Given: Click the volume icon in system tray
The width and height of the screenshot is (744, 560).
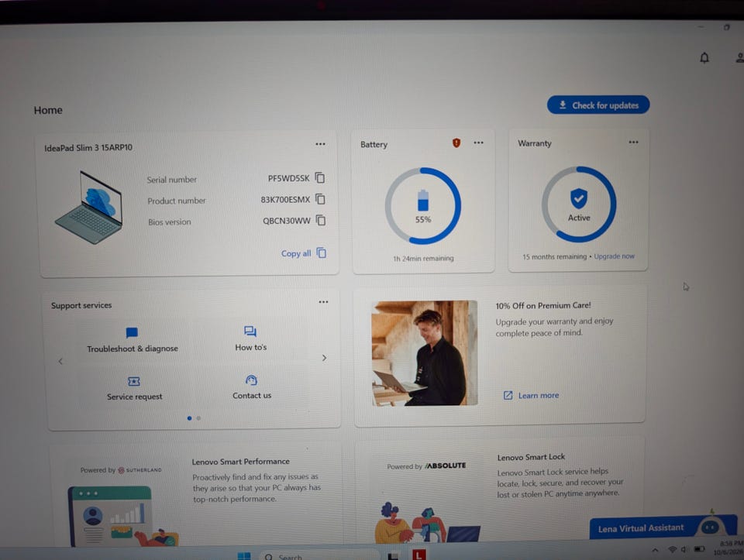Looking at the screenshot, I should coord(684,549).
